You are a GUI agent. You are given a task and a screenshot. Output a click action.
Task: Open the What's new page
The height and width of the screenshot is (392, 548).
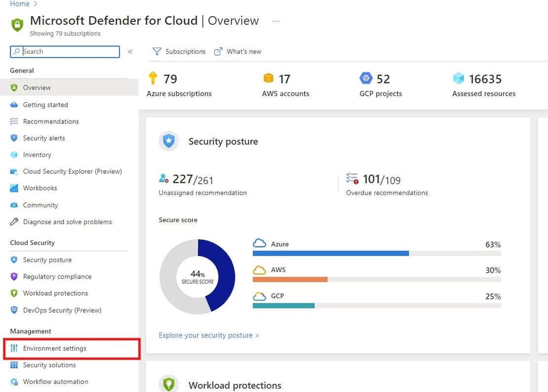pos(243,51)
